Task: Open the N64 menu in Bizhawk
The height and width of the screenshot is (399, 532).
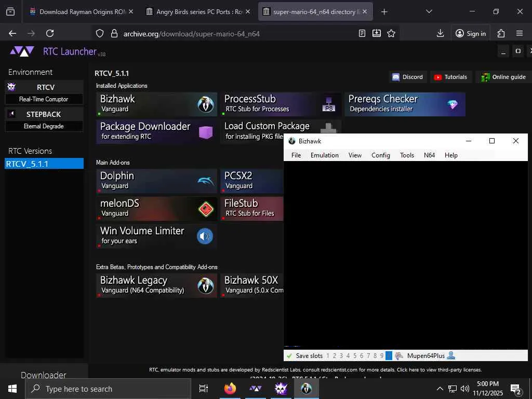Action: tap(429, 155)
